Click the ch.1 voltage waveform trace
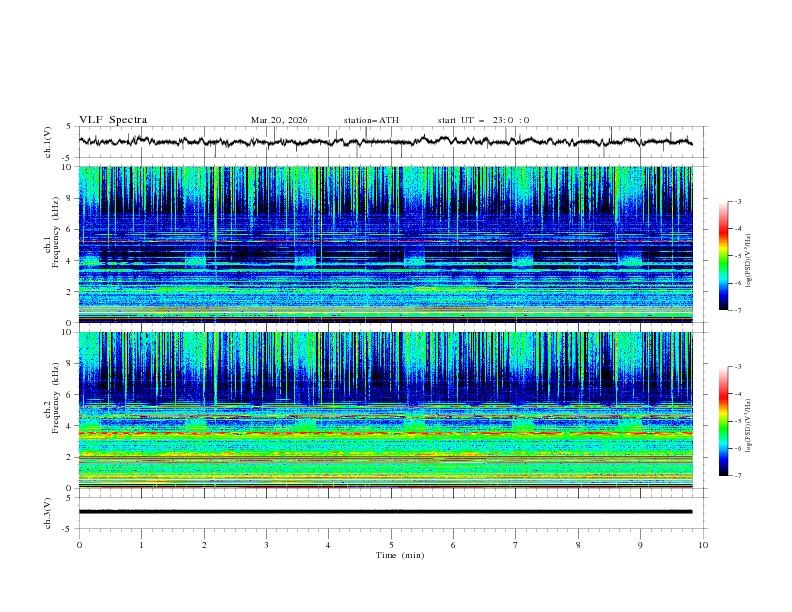Screen dimensions: 792x612 (385, 141)
